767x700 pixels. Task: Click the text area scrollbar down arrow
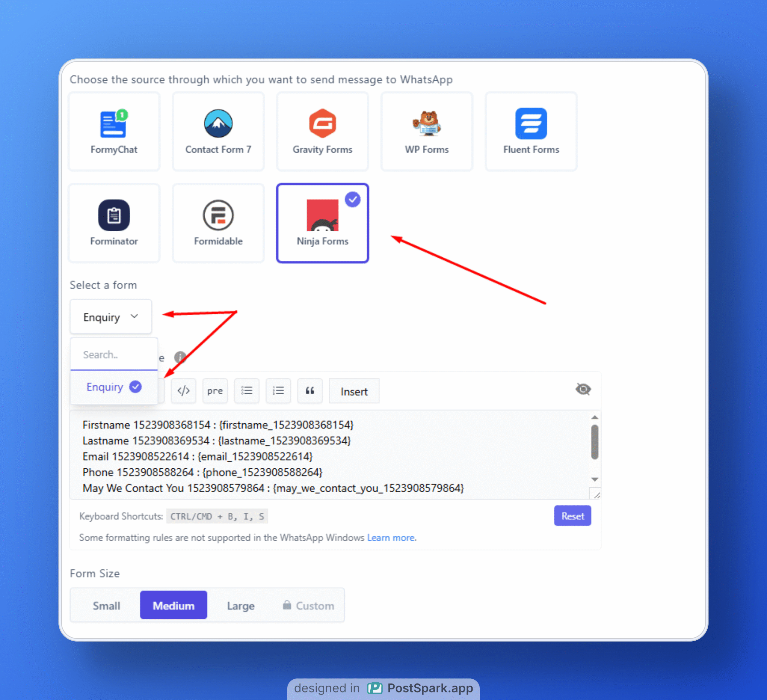[595, 479]
